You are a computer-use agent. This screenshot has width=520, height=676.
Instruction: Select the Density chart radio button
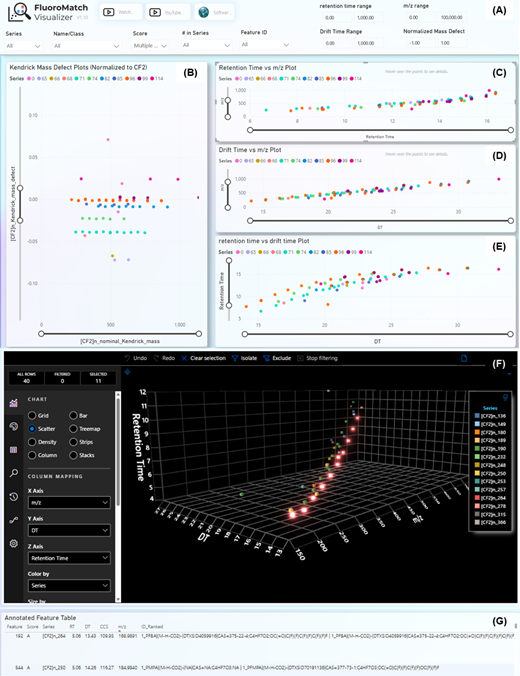(32, 442)
